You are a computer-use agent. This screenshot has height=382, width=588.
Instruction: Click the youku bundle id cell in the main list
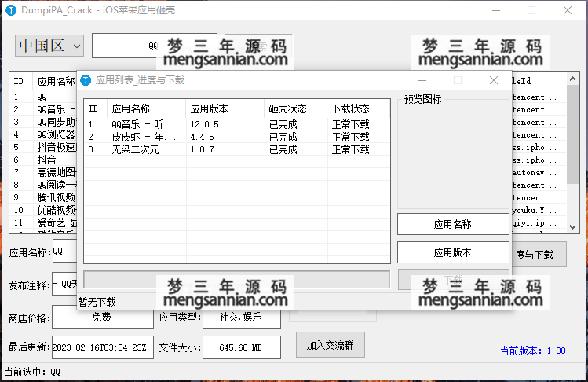(535, 211)
